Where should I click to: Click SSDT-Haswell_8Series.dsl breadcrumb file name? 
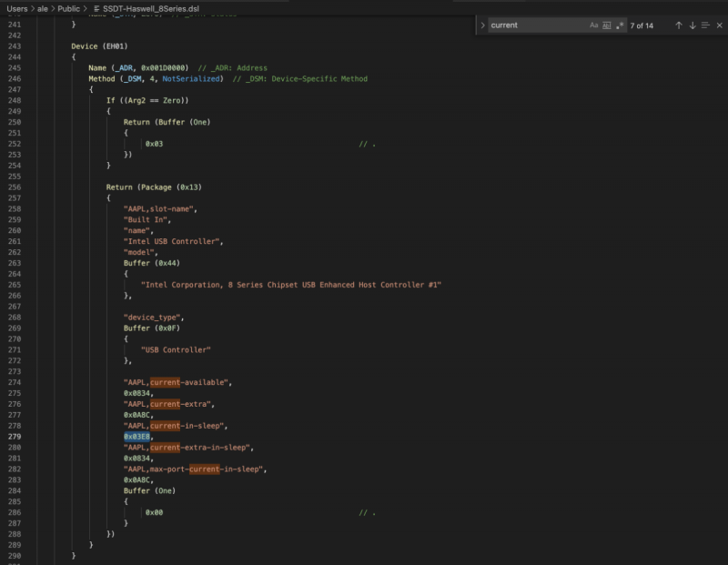coord(150,7)
